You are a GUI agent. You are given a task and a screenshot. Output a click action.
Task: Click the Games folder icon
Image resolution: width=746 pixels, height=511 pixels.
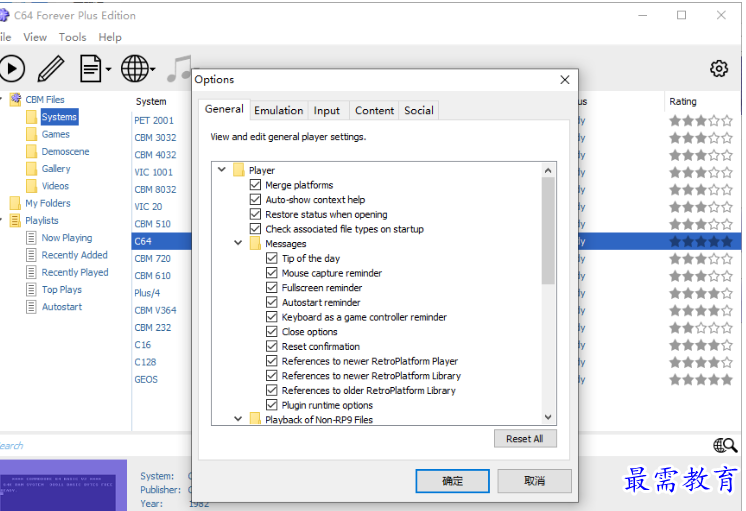[x=31, y=134]
